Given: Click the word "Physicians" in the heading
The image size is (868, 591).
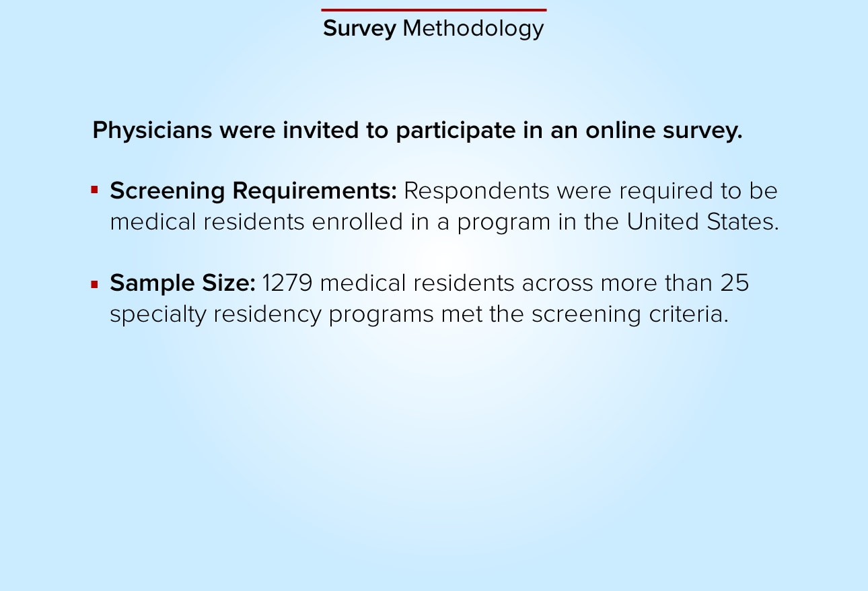Looking at the screenshot, I should coord(153,131).
